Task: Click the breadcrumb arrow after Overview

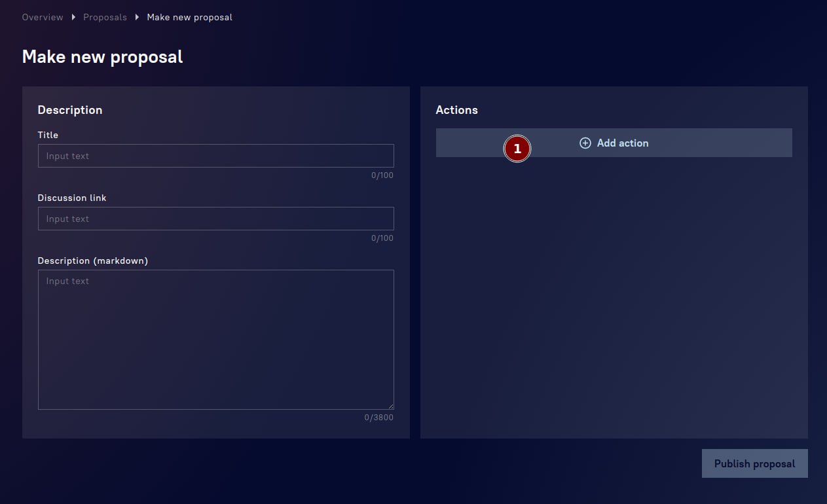Action: pos(73,17)
